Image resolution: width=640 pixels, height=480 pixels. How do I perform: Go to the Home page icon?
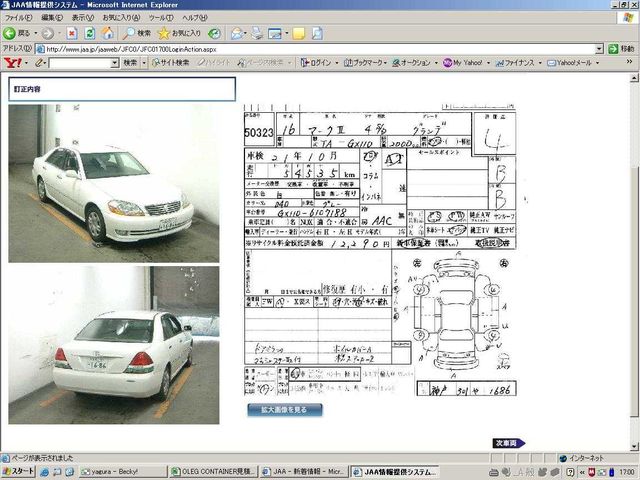(x=108, y=33)
